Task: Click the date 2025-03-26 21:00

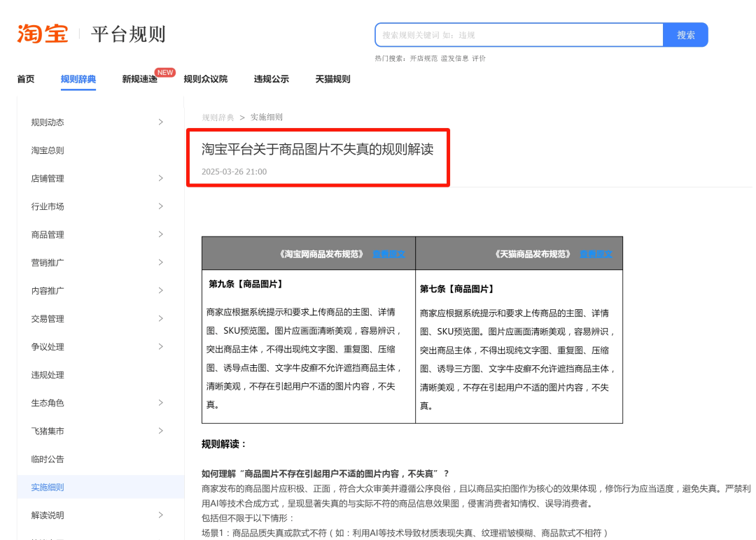Action: 234,171
